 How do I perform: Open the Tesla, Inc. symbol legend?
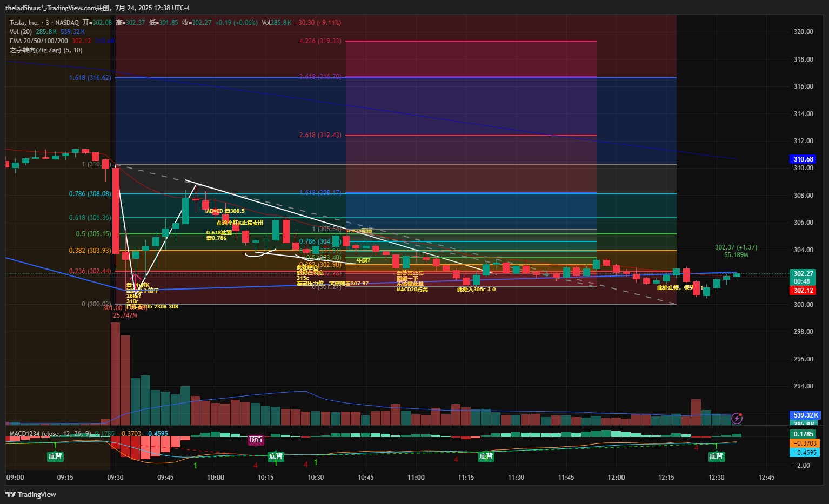44,23
